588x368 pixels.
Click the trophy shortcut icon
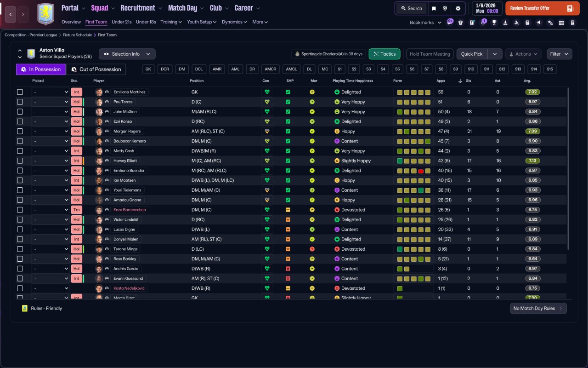click(494, 23)
